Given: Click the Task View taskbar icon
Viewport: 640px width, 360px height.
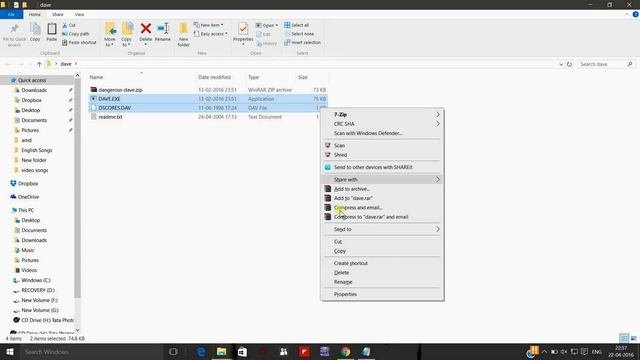Looking at the screenshot, I should click(173, 352).
